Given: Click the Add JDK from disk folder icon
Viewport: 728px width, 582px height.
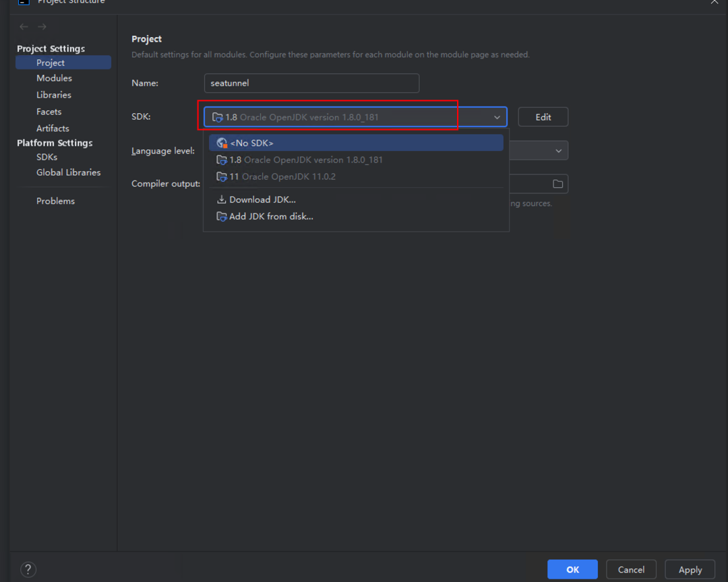Looking at the screenshot, I should 222,216.
